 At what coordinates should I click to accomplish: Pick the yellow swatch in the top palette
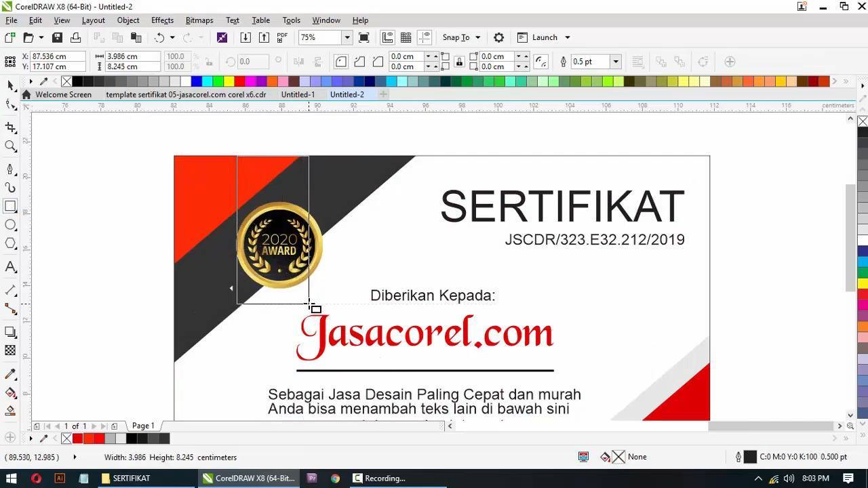pyautogui.click(x=229, y=81)
